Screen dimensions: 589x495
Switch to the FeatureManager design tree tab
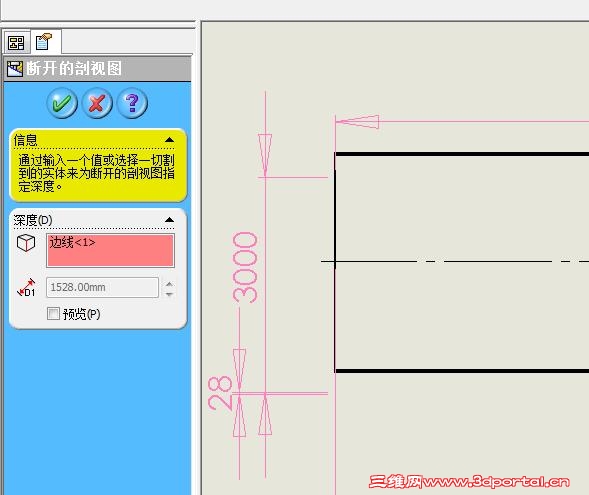pyautogui.click(x=16, y=43)
